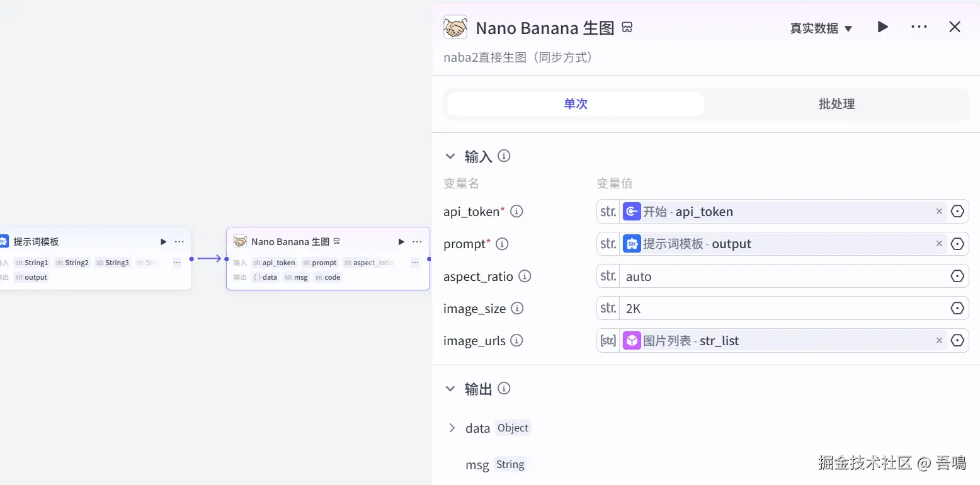Click the Nano Banana node input port

pos(227,258)
